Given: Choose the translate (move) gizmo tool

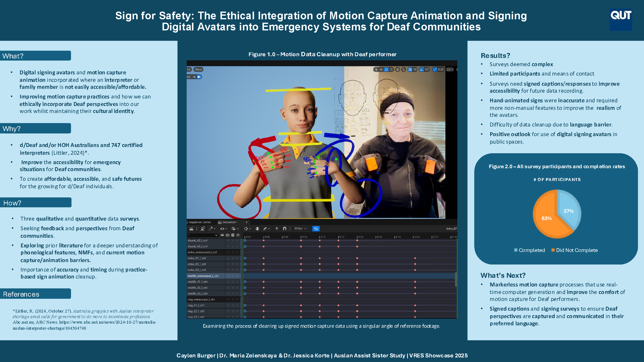Looking at the screenshot, I should [381, 70].
